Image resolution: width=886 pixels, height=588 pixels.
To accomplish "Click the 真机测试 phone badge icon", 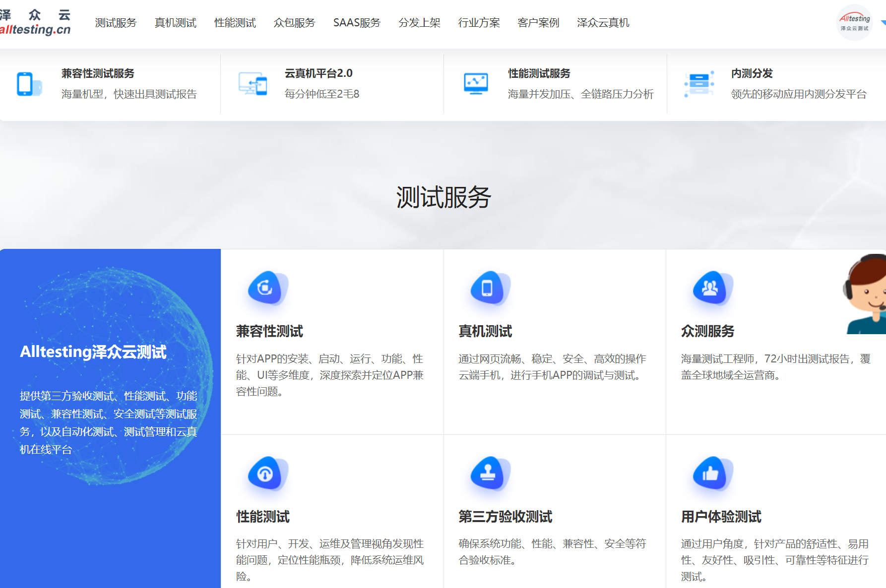I will 489,288.
